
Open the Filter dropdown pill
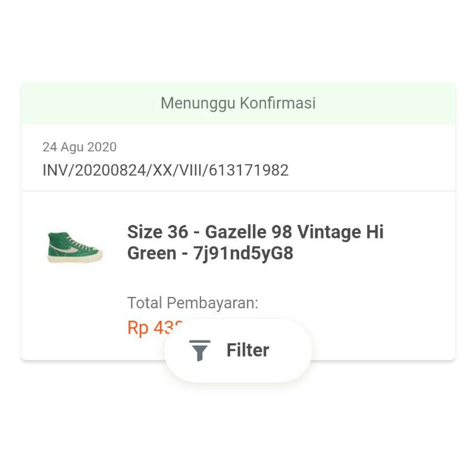pos(238,350)
